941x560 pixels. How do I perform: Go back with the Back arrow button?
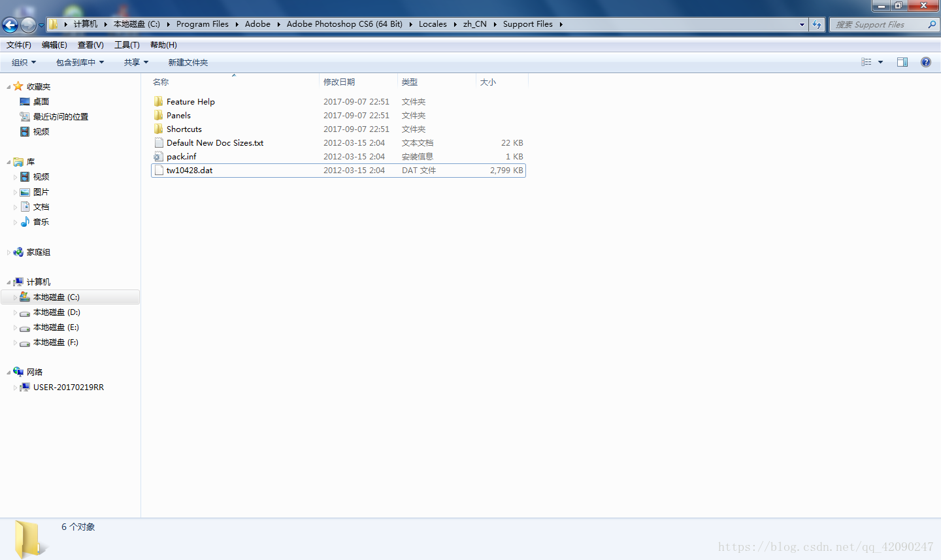10,25
